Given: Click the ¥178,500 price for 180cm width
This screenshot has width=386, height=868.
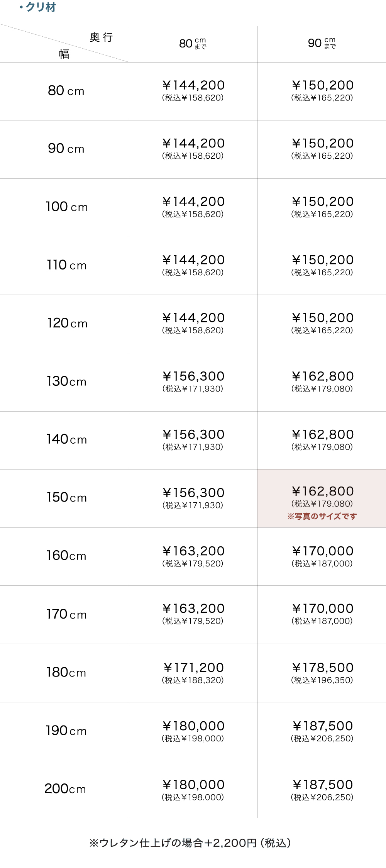Looking at the screenshot, I should tap(323, 668).
